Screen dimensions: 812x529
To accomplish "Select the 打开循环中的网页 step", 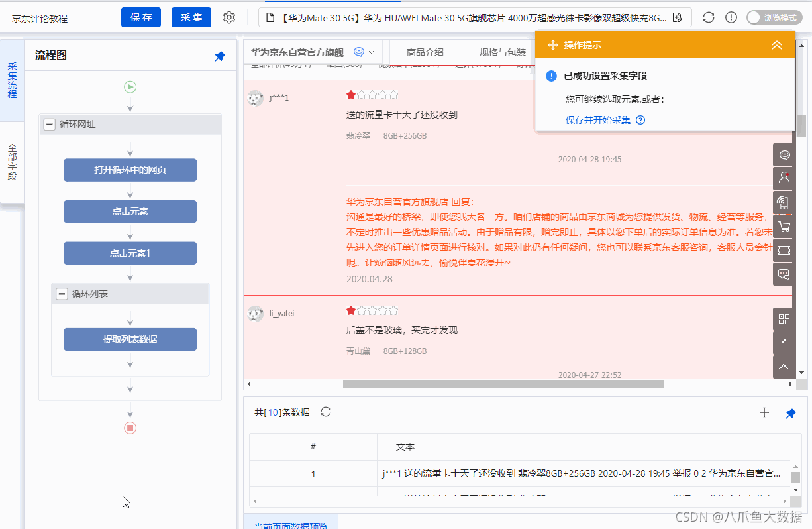I will click(x=130, y=170).
